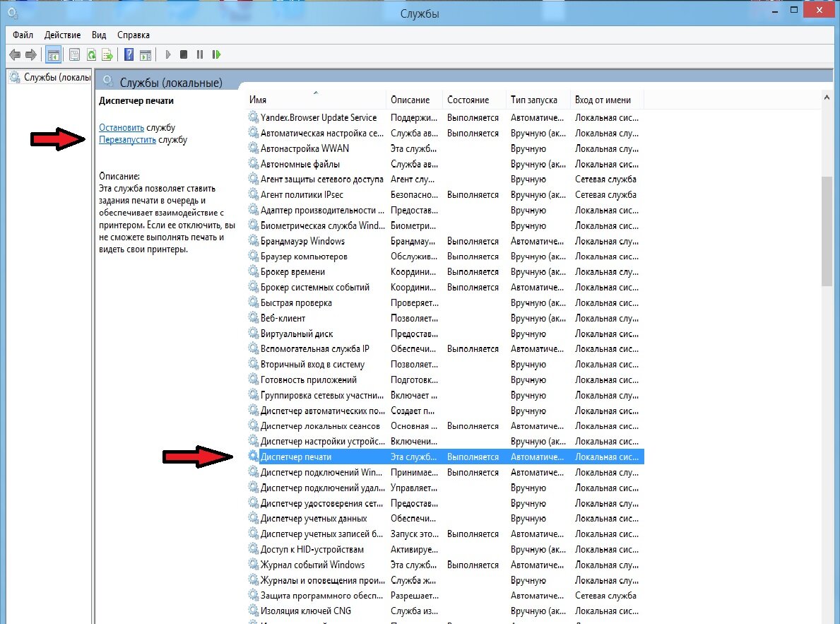Select Диспетчер удостоверения сет... service
The height and width of the screenshot is (624, 840).
tap(445, 503)
